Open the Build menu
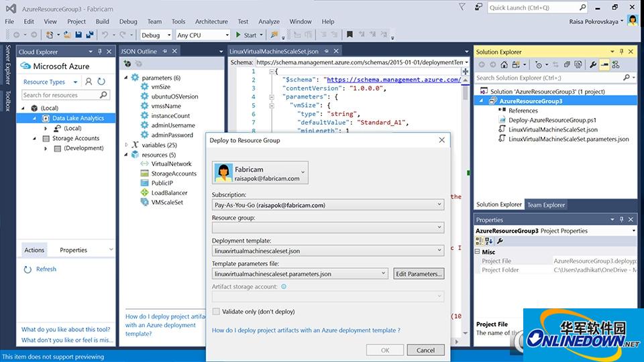Image resolution: width=644 pixels, height=362 pixels. pyautogui.click(x=102, y=21)
